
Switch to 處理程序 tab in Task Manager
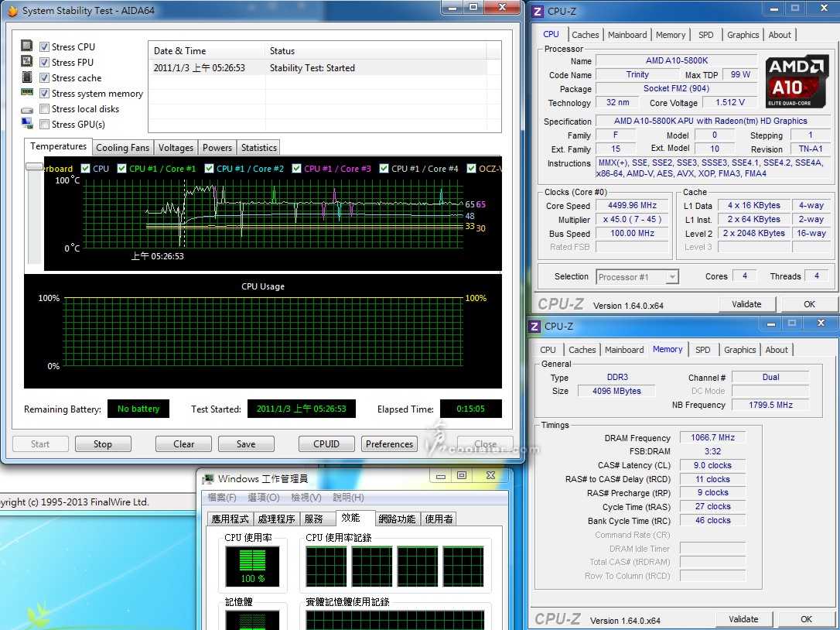tap(276, 519)
